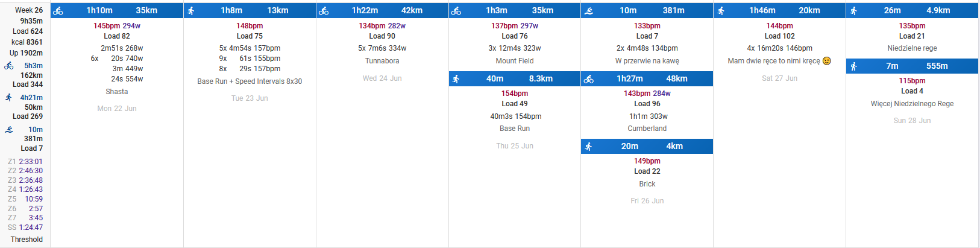Open Base Run + Speed Intervals 8x30 activity

click(x=250, y=81)
